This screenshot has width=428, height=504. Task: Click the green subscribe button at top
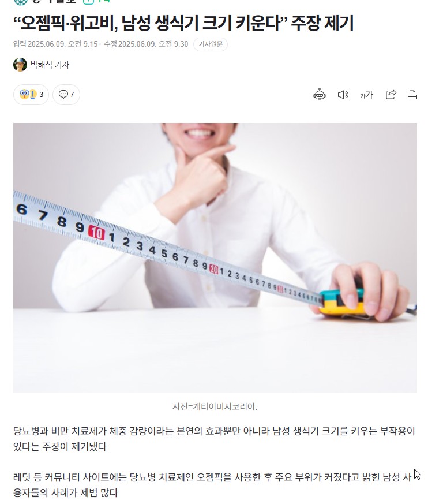coord(96,2)
